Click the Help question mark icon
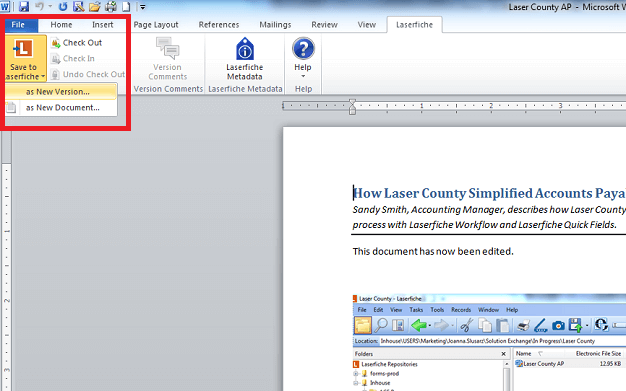The height and width of the screenshot is (391, 626). [x=303, y=49]
